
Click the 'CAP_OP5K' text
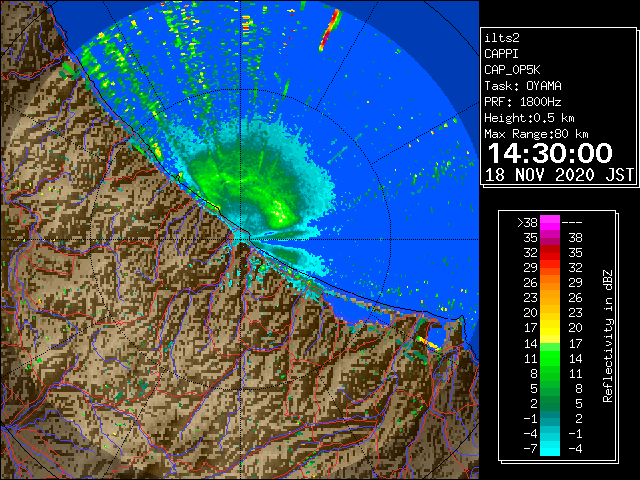coord(512,70)
